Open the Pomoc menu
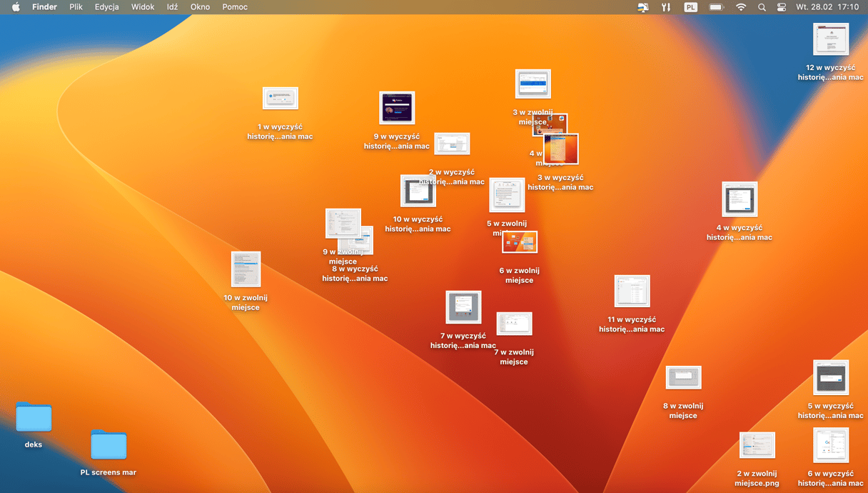This screenshot has width=868, height=493. click(x=235, y=7)
